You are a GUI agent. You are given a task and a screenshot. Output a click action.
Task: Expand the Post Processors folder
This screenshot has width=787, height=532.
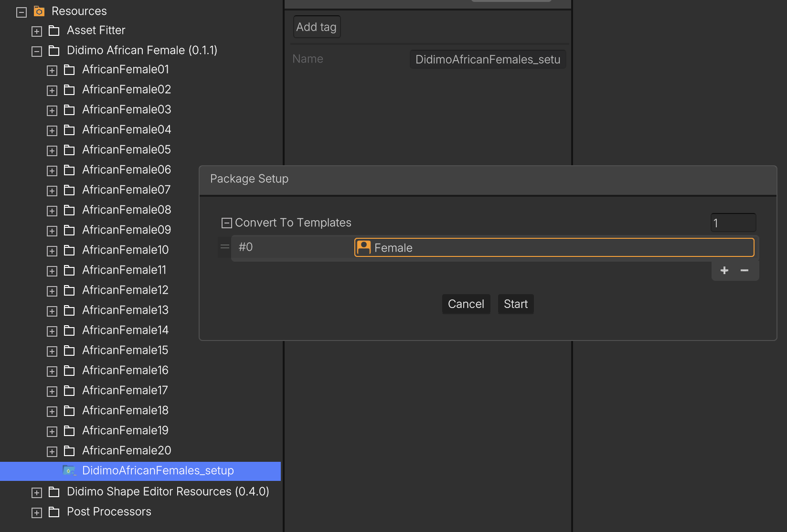click(37, 513)
